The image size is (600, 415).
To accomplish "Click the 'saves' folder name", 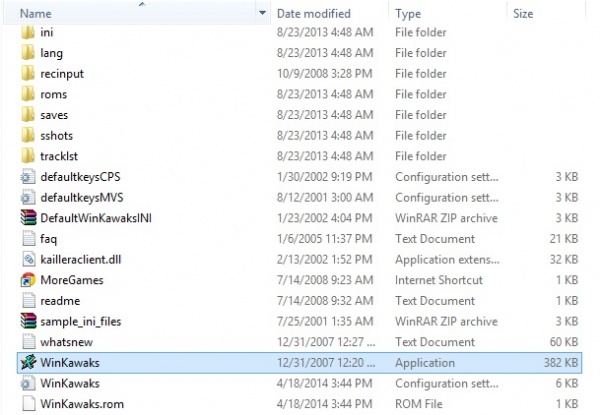I will pyautogui.click(x=54, y=115).
